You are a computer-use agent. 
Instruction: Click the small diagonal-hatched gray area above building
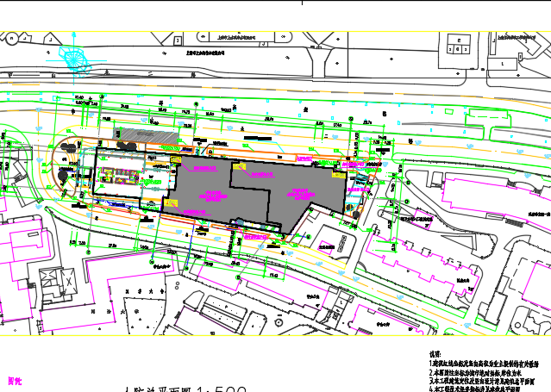click(x=148, y=137)
